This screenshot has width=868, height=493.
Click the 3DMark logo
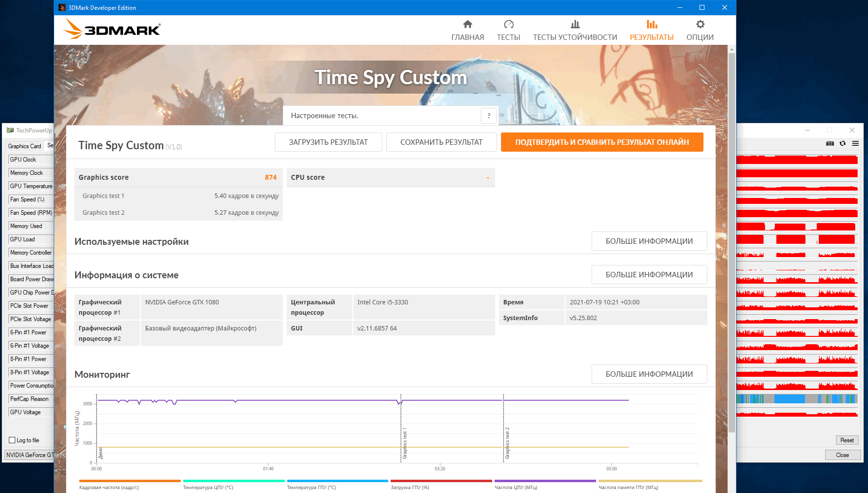point(112,29)
